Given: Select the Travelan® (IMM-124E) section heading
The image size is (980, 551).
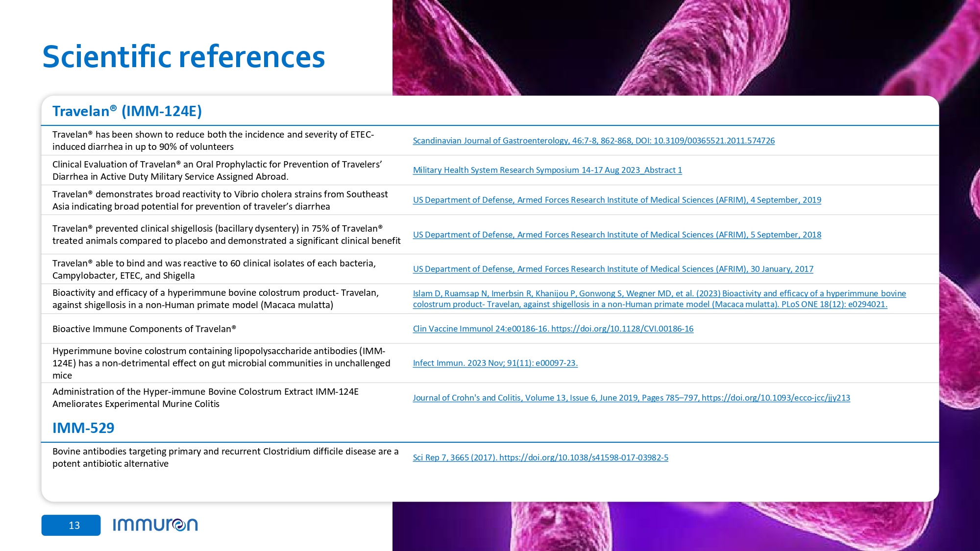Looking at the screenshot, I should (x=127, y=111).
